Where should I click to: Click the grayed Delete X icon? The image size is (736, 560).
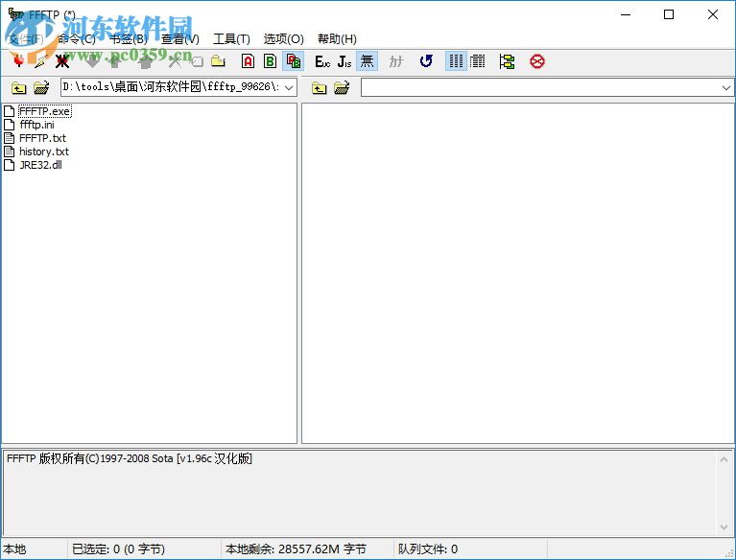click(175, 61)
